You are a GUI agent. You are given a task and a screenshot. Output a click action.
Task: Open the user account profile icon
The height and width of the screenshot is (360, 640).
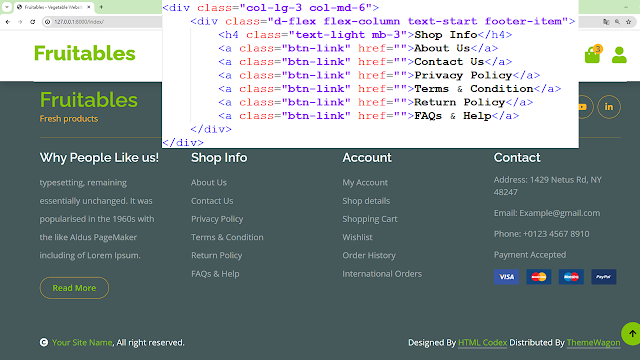tap(619, 55)
